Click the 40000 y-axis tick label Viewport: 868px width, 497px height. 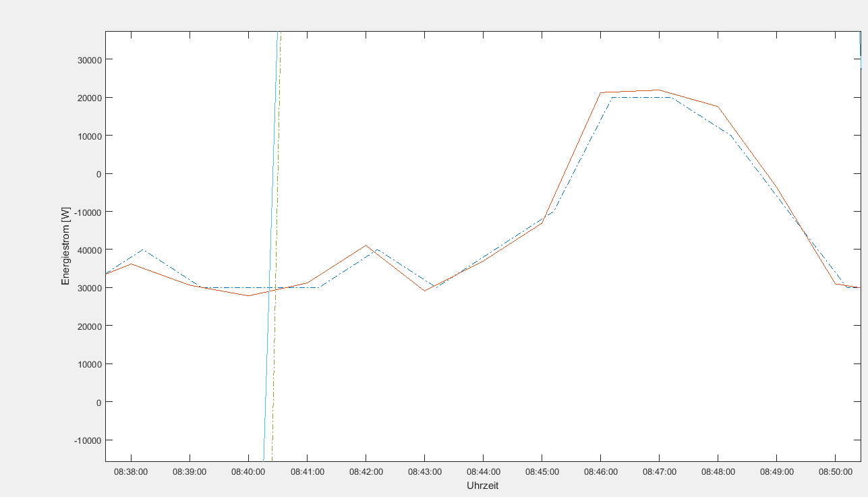tap(87, 250)
